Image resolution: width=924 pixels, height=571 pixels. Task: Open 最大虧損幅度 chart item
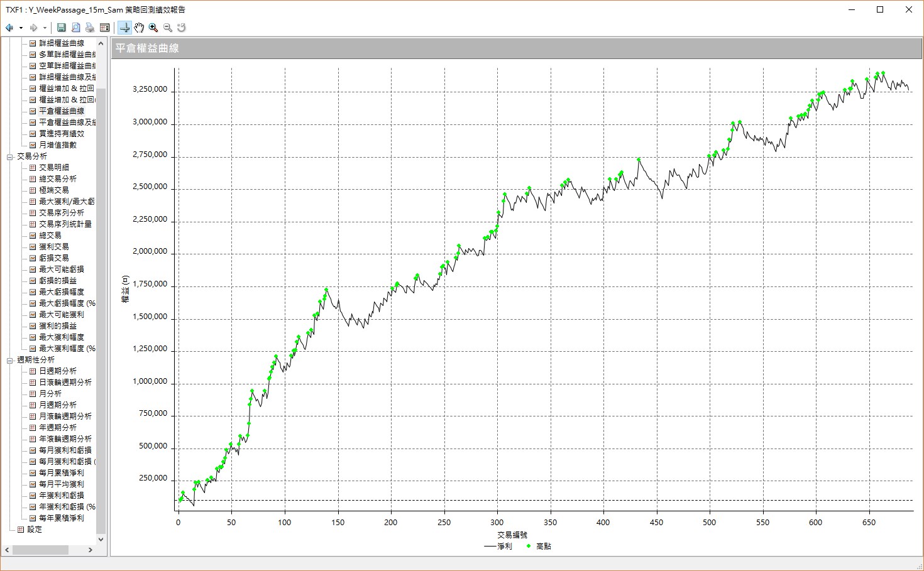point(62,292)
